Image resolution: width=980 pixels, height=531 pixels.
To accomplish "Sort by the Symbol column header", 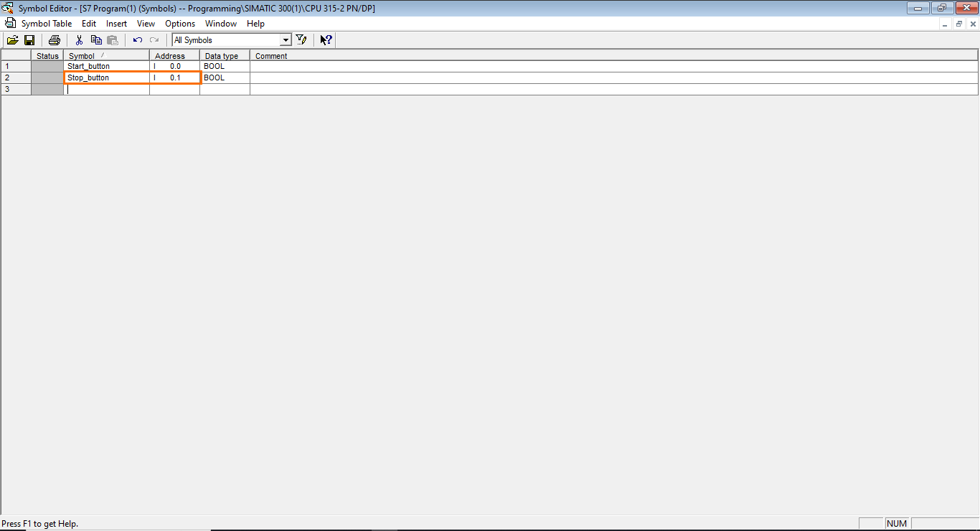I will pyautogui.click(x=106, y=55).
